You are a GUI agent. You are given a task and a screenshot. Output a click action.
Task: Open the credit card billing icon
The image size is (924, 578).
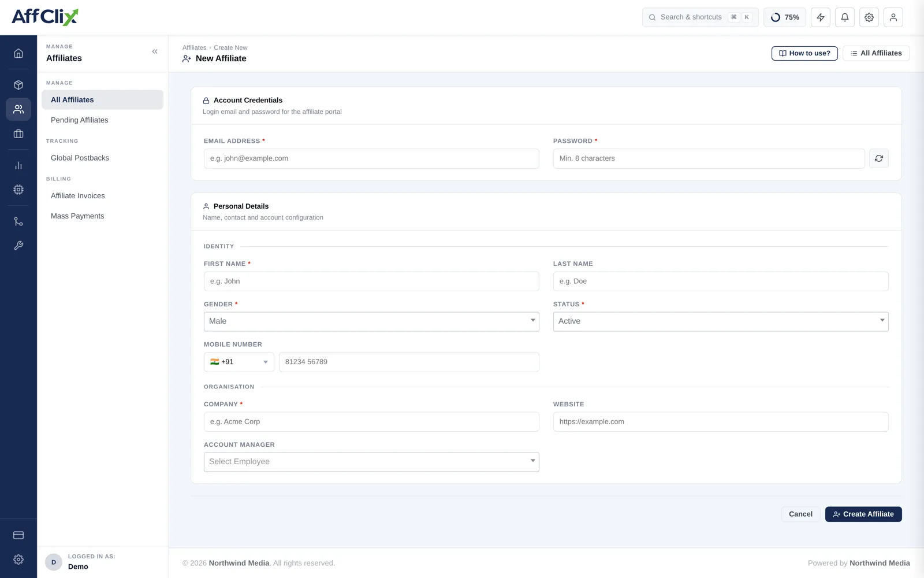[18, 535]
